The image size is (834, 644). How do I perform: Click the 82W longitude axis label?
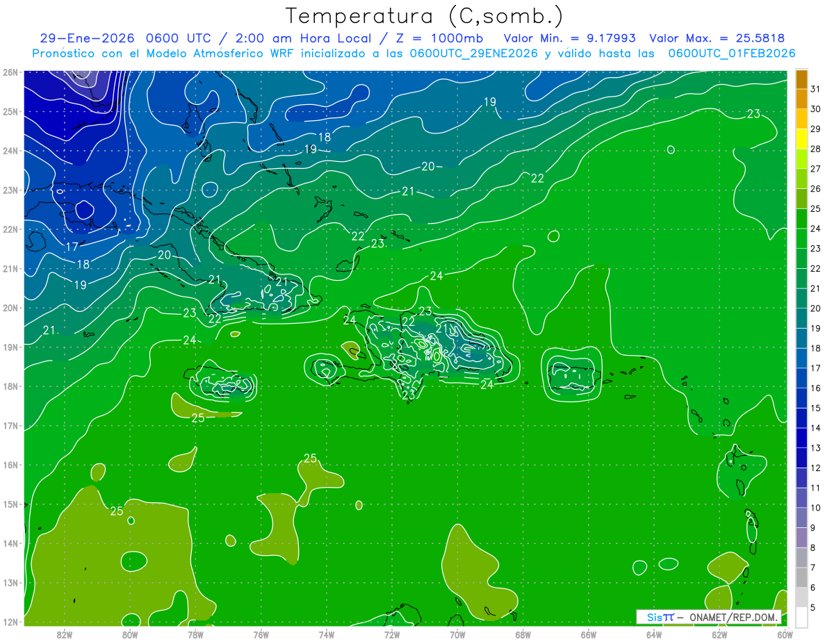(65, 634)
